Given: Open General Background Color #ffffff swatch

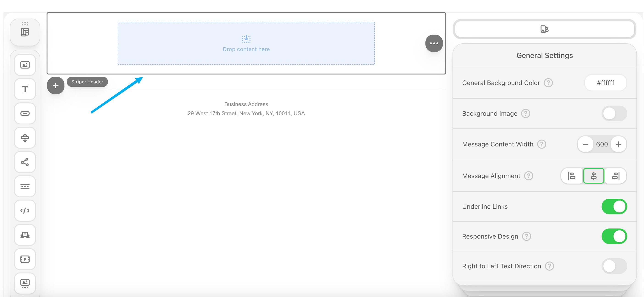Looking at the screenshot, I should click(605, 83).
